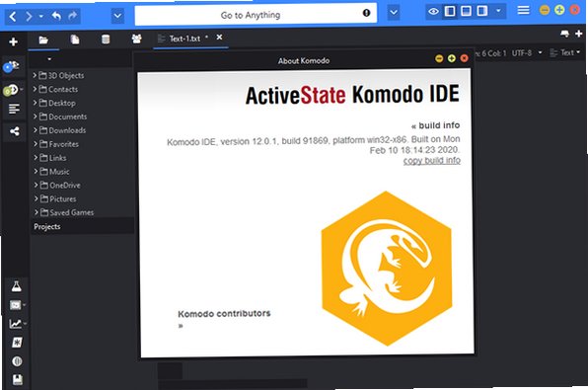
Task: Close the Text-1.txt tab
Action: pyautogui.click(x=219, y=38)
